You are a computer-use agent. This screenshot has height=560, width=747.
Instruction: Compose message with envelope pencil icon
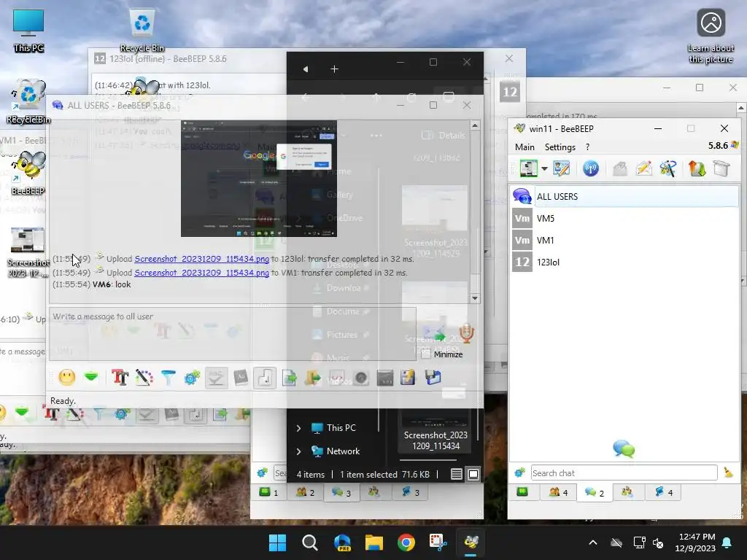[x=643, y=168]
